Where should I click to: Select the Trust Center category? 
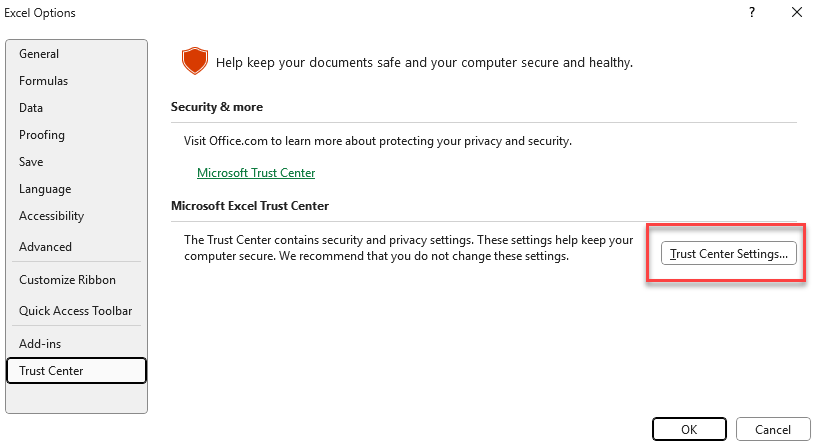76,371
